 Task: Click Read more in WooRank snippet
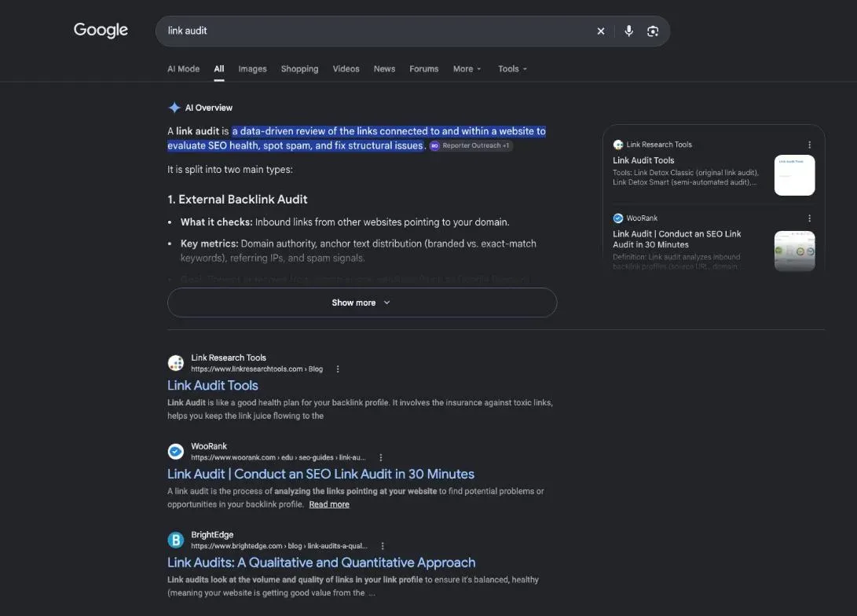click(x=329, y=504)
